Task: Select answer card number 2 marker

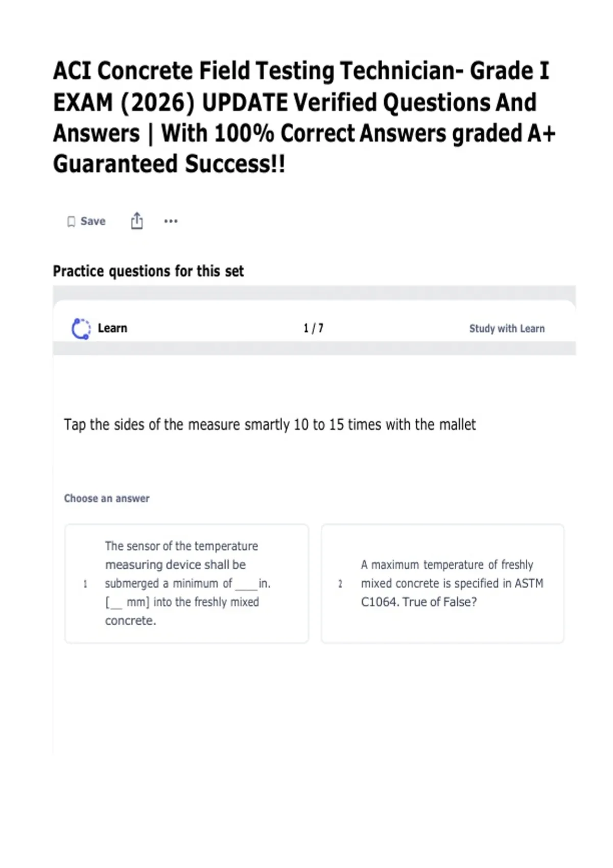Action: [340, 584]
